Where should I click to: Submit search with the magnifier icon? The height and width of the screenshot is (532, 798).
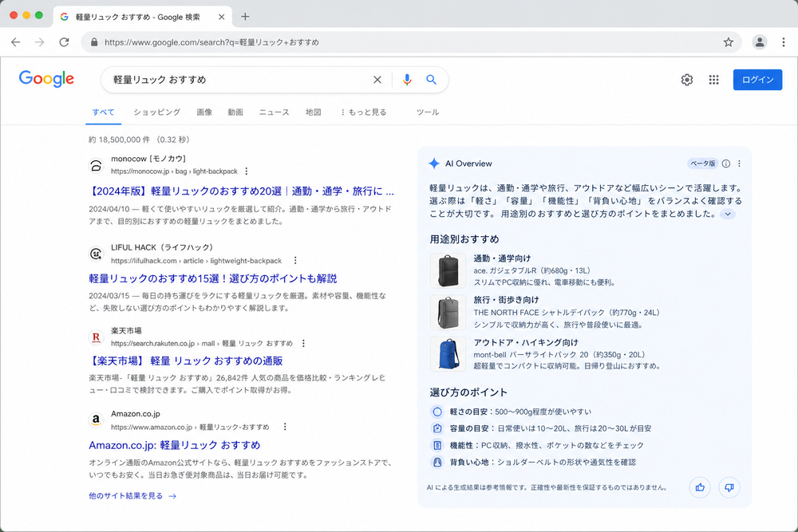(x=431, y=79)
